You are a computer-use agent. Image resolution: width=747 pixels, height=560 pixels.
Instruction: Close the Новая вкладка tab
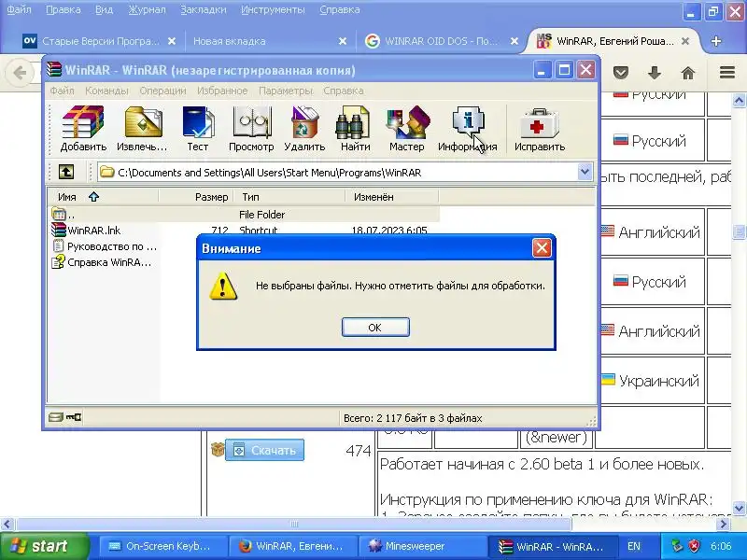[342, 41]
